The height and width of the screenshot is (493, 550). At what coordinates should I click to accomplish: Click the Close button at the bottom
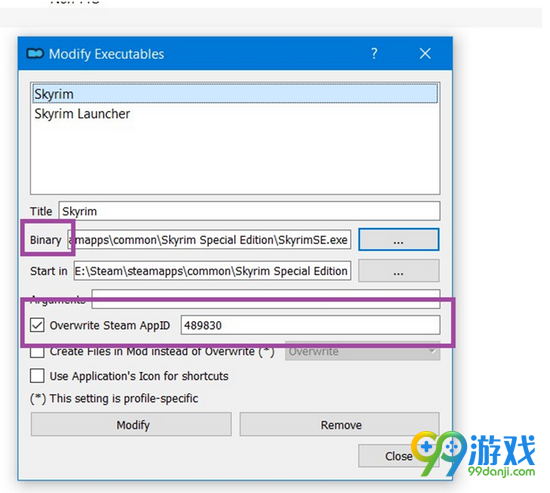[x=399, y=456]
